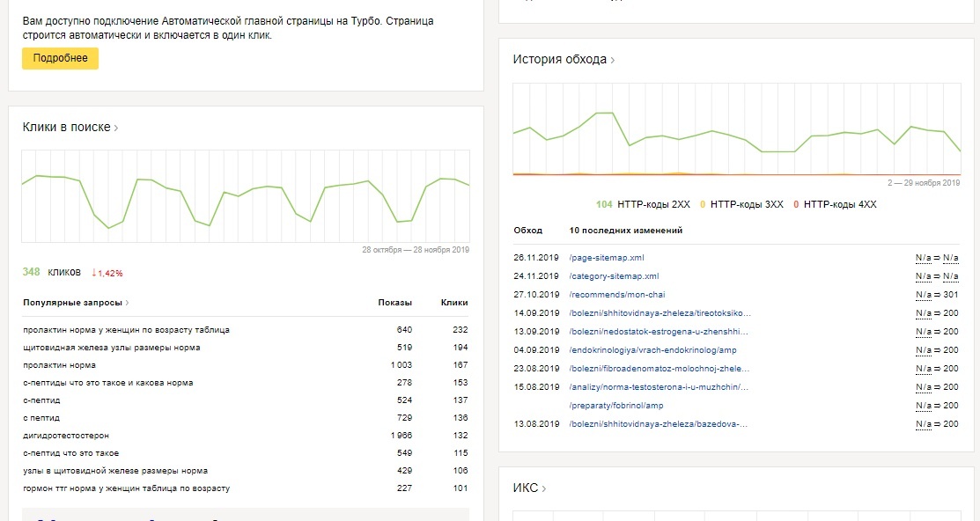This screenshot has width=980, height=521.
Task: Click the crawl history line chart
Action: (x=736, y=130)
